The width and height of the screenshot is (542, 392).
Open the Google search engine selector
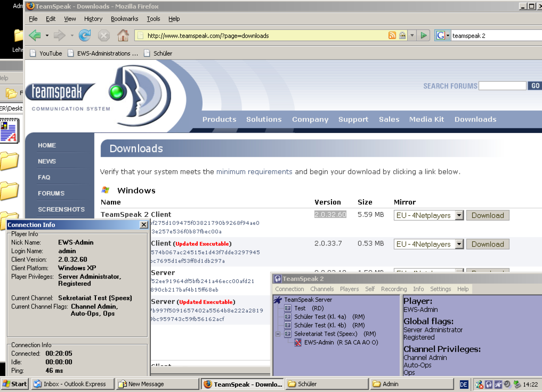coord(443,35)
